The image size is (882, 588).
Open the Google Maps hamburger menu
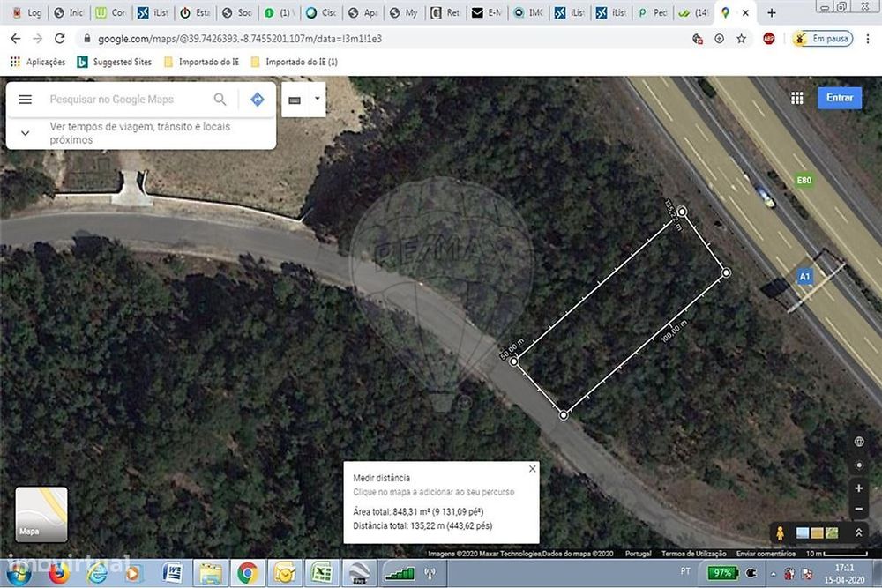26,100
